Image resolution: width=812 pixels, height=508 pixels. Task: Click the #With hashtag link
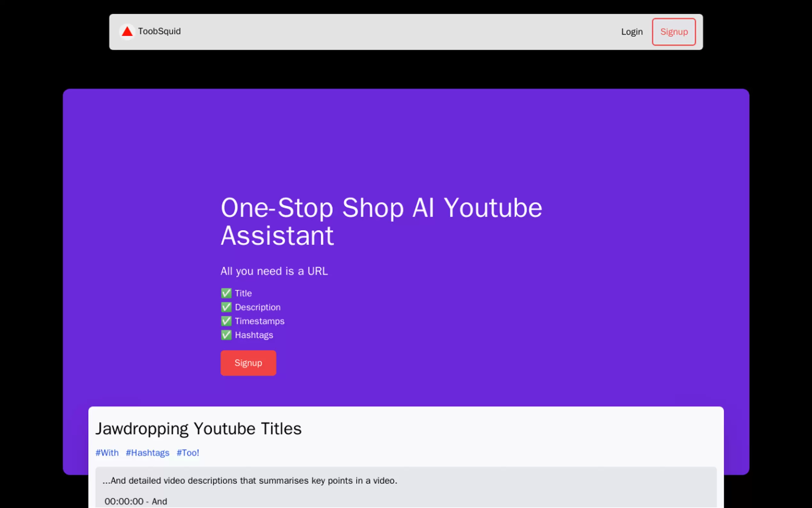click(x=107, y=453)
